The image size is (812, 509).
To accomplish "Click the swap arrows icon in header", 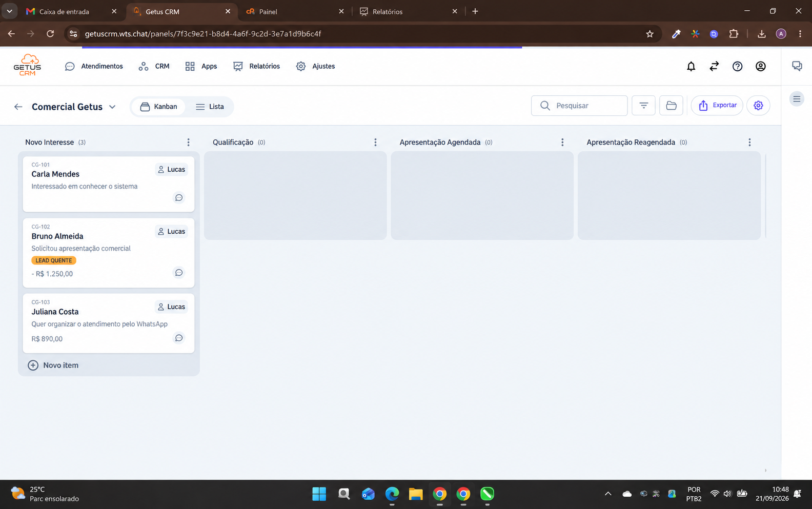I will point(714,66).
